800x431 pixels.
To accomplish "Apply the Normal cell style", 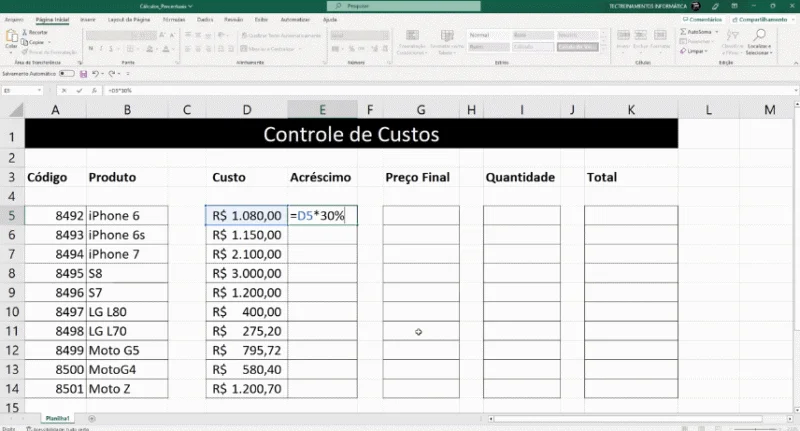I will coord(488,35).
